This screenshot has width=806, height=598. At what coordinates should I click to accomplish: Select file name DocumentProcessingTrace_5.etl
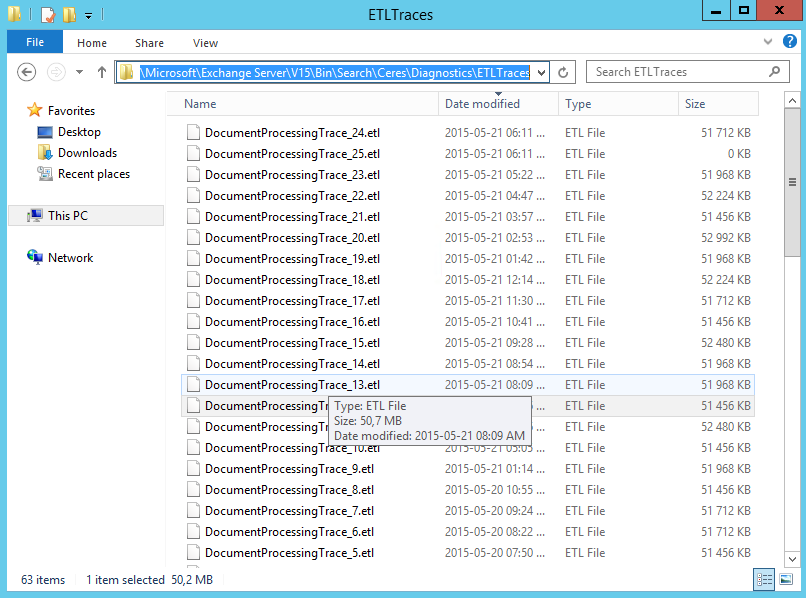click(x=289, y=553)
